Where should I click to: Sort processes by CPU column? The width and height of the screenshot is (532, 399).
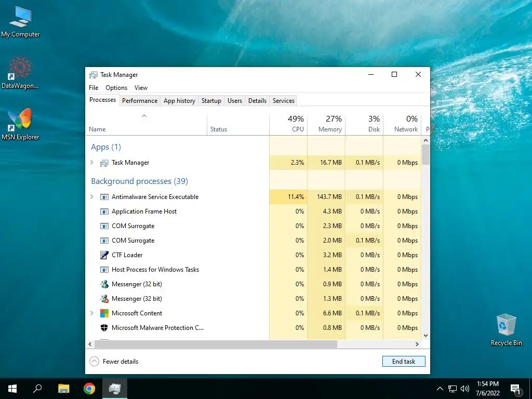click(289, 124)
